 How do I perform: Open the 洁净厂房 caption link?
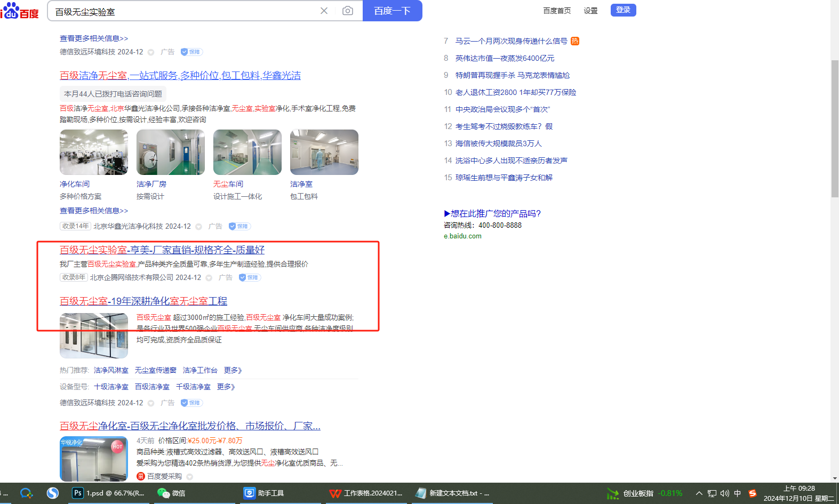[x=151, y=184]
